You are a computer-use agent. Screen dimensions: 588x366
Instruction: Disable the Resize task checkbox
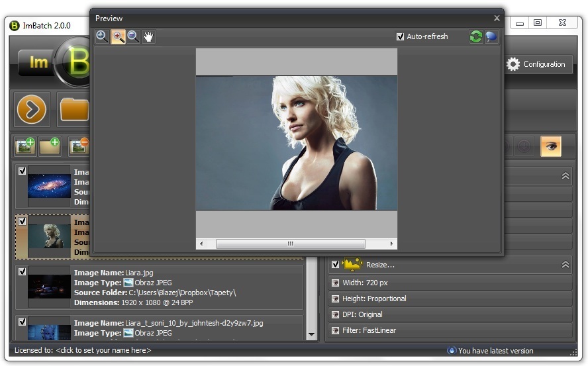(335, 264)
